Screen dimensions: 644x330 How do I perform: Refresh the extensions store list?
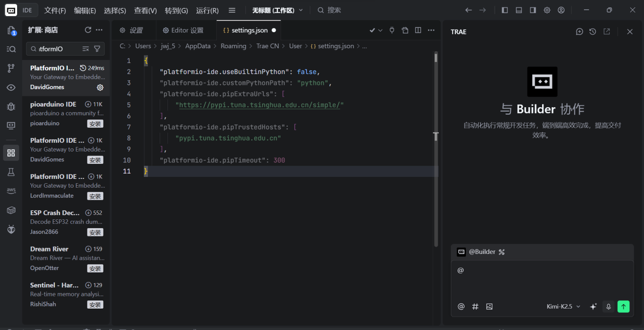(88, 30)
